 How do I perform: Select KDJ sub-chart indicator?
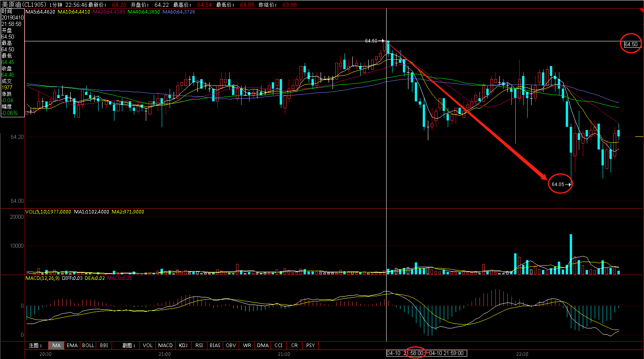click(183, 345)
